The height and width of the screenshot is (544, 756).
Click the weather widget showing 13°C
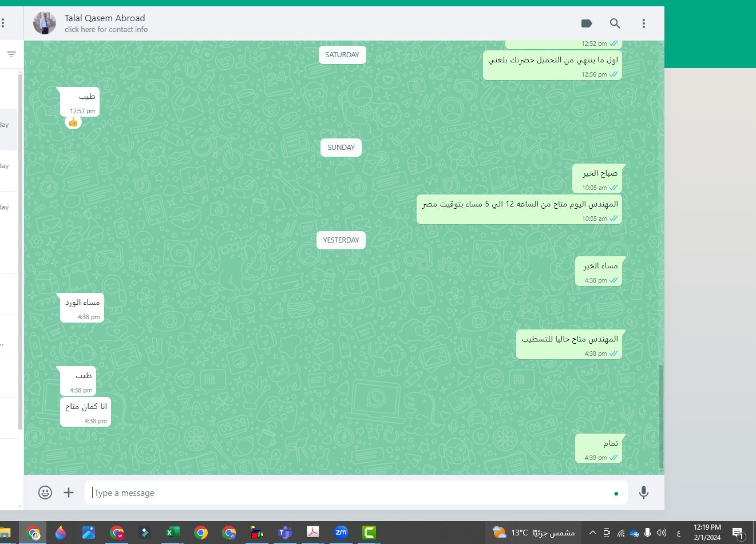pos(533,533)
